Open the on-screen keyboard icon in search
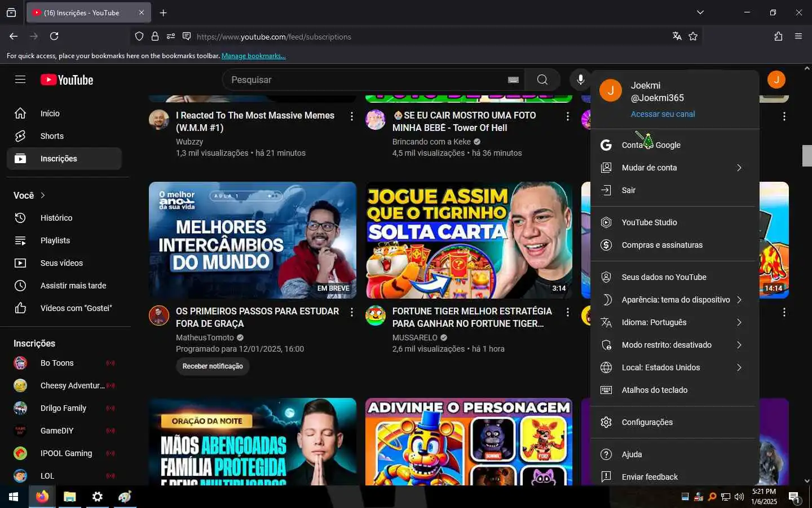 click(513, 80)
